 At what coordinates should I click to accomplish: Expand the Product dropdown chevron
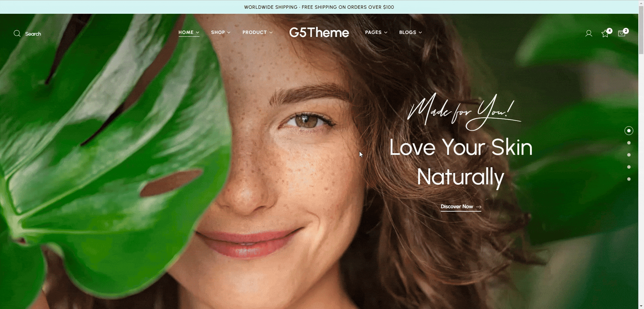click(x=271, y=33)
